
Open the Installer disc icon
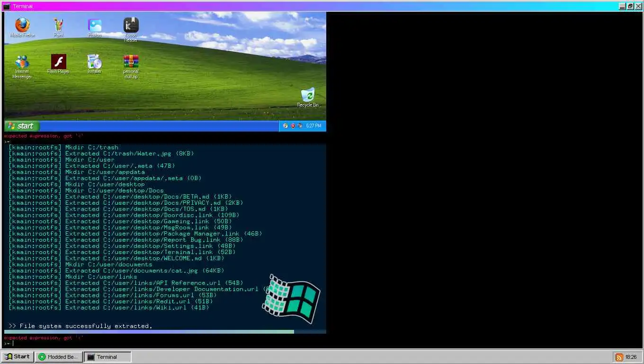(x=95, y=64)
